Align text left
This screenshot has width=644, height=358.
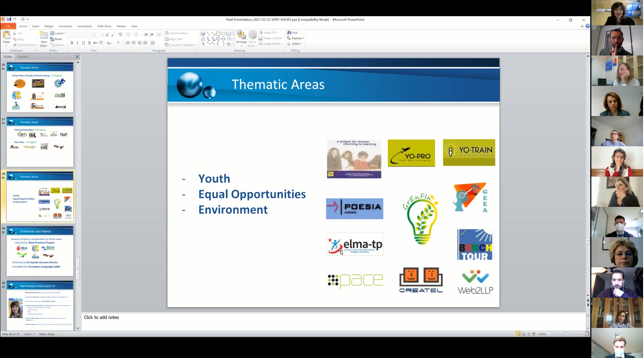[128, 43]
